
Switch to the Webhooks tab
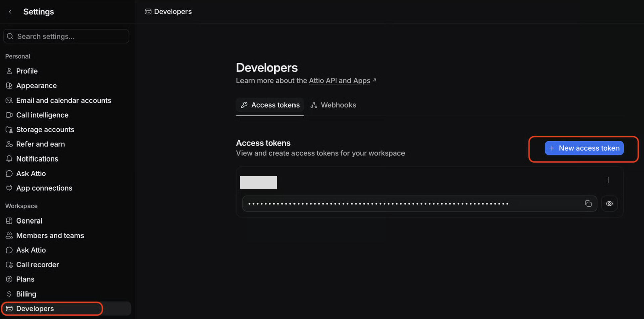[x=333, y=105]
